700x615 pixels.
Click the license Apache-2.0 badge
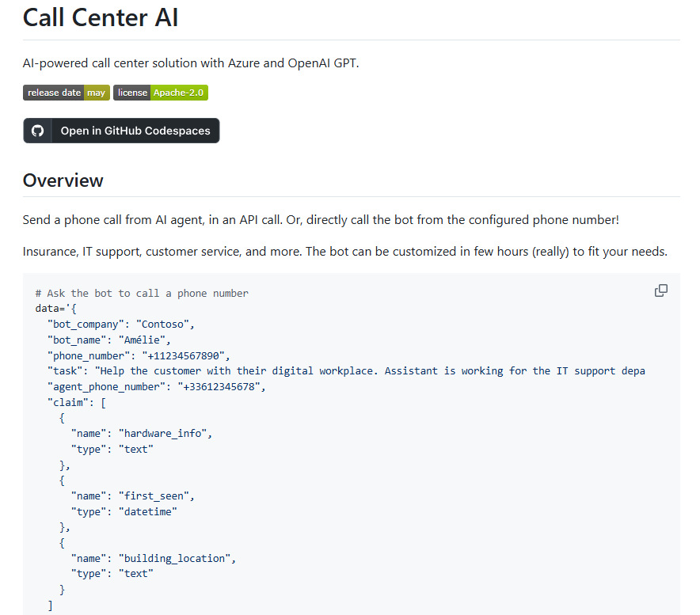(160, 93)
